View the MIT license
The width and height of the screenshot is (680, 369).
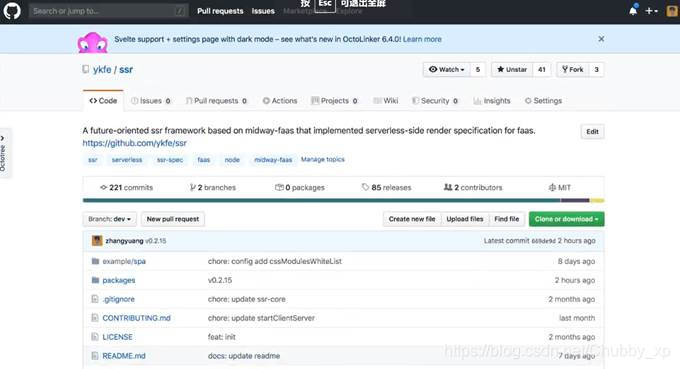[560, 187]
